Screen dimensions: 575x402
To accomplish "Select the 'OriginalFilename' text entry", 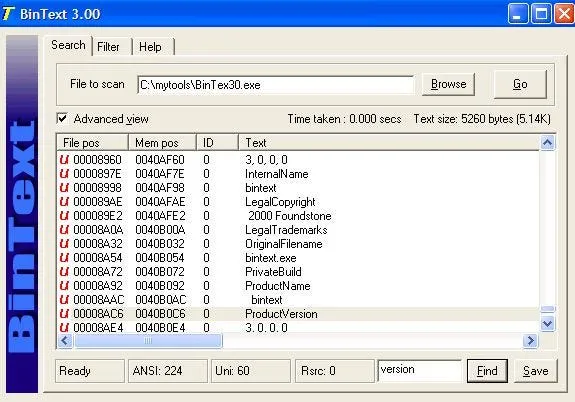I will tap(283, 244).
